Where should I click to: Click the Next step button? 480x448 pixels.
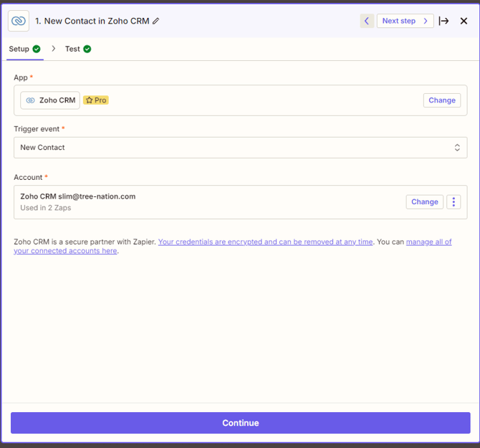point(405,21)
